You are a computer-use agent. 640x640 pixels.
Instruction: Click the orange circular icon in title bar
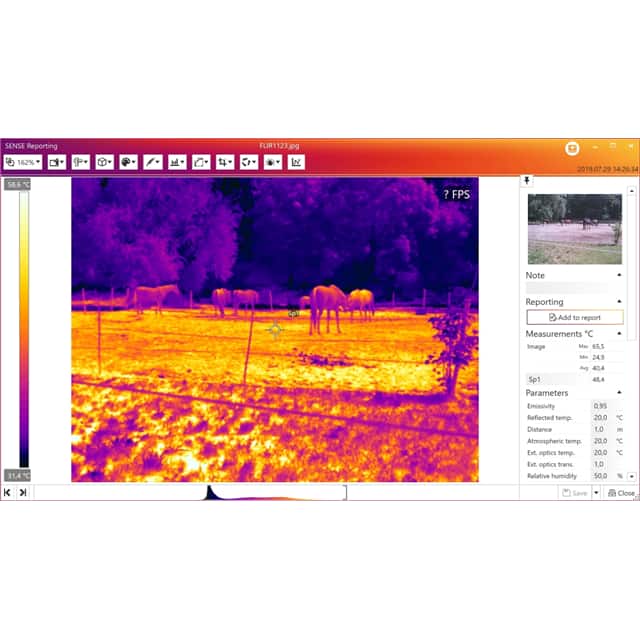click(572, 147)
